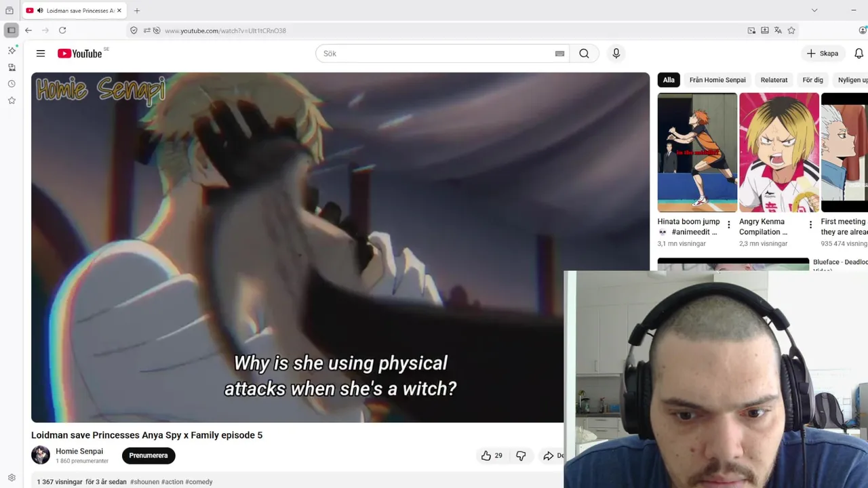The height and width of the screenshot is (488, 868).
Task: Open the history clock icon in the sidebar
Action: [12, 84]
